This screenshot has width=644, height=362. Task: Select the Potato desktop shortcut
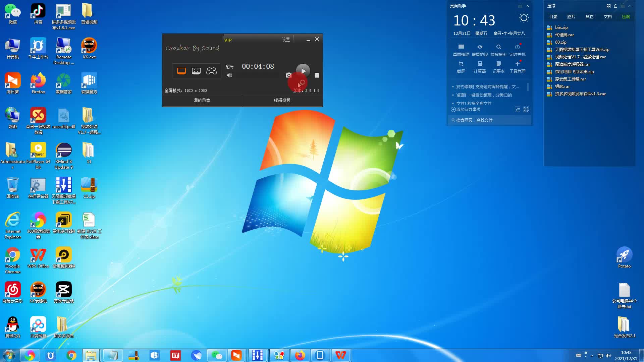(x=624, y=257)
